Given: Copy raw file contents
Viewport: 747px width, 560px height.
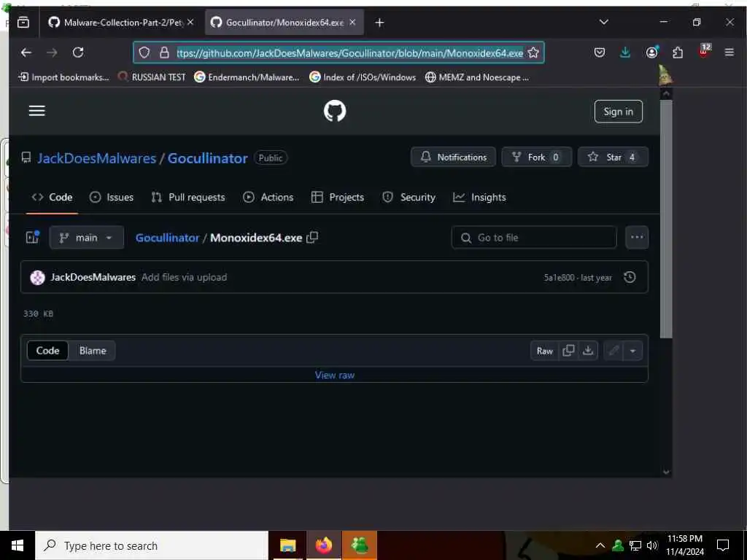Looking at the screenshot, I should tap(568, 351).
